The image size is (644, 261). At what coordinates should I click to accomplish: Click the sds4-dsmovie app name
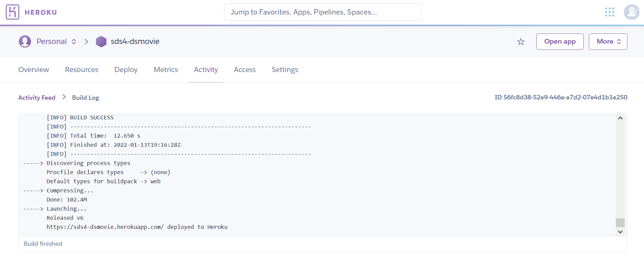coord(135,42)
